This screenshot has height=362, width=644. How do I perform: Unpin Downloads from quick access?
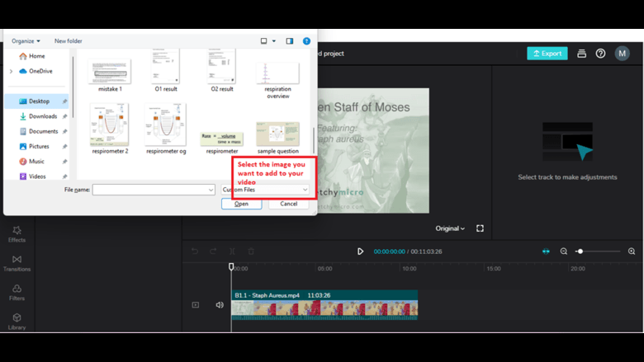coord(64,116)
